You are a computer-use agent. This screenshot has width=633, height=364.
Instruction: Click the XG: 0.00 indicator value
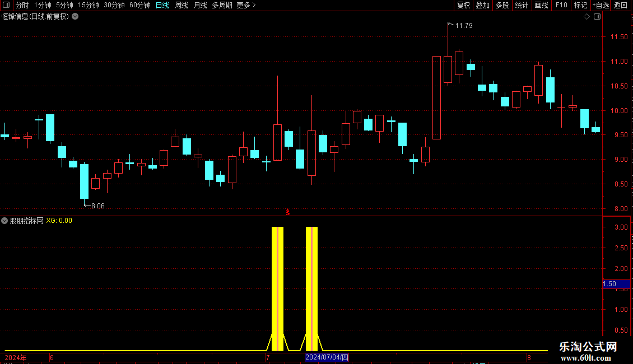click(x=59, y=221)
